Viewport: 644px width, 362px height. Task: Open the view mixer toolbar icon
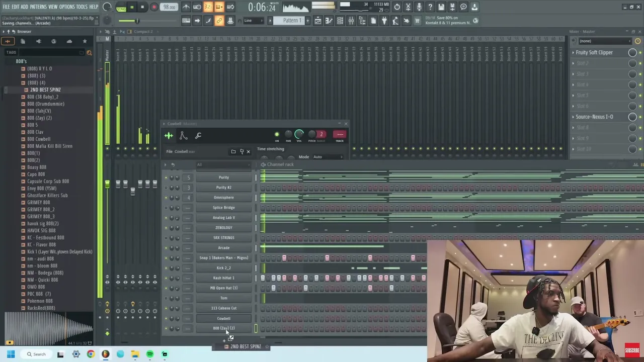click(351, 21)
